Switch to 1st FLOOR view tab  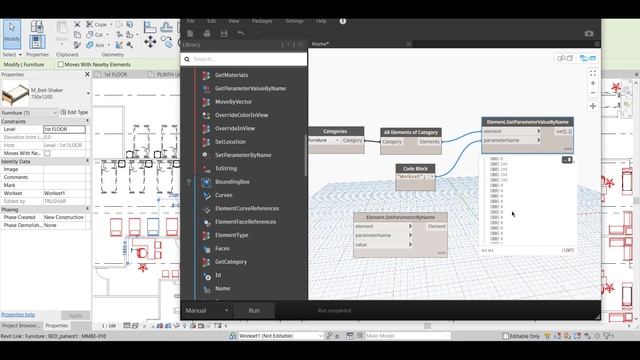pos(116,75)
